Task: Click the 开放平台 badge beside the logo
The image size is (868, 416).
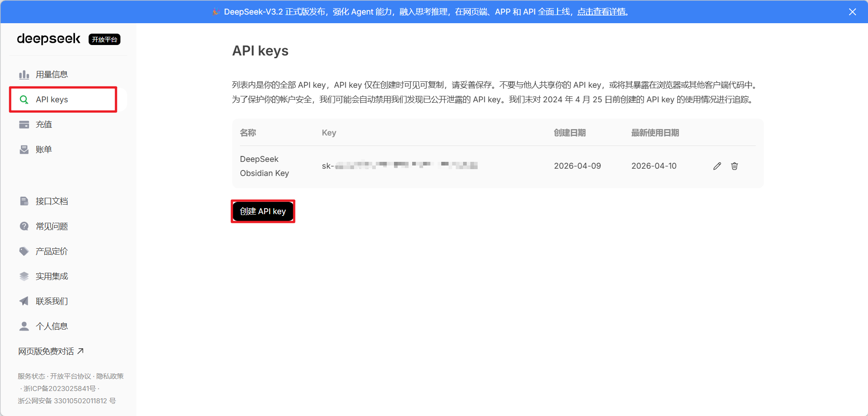Action: 105,40
